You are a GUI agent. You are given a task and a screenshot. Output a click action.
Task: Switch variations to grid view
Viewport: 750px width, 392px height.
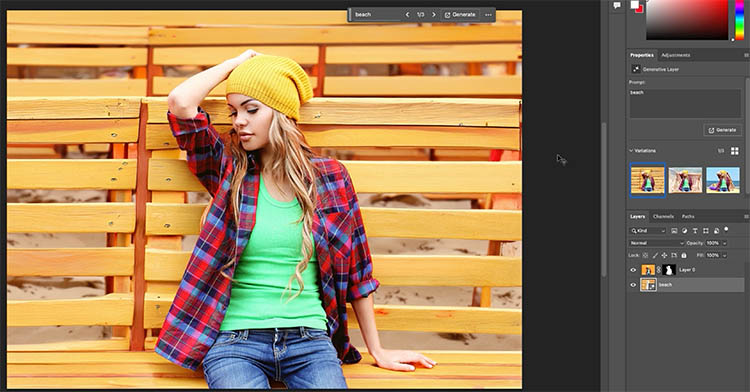[735, 151]
